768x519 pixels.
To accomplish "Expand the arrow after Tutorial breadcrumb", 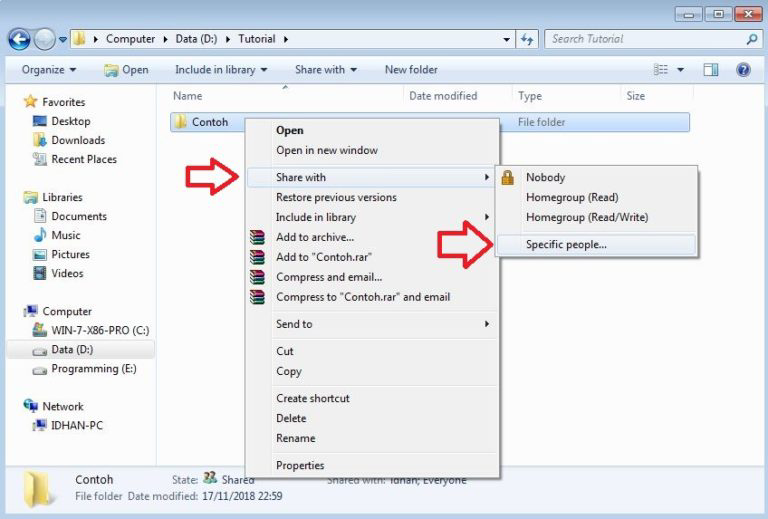I will pyautogui.click(x=286, y=39).
